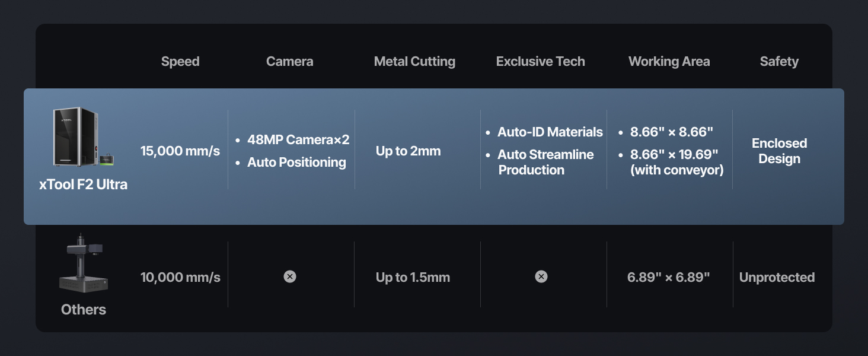This screenshot has height=356, width=868.
Task: Select the Working Area header
Action: pos(669,62)
